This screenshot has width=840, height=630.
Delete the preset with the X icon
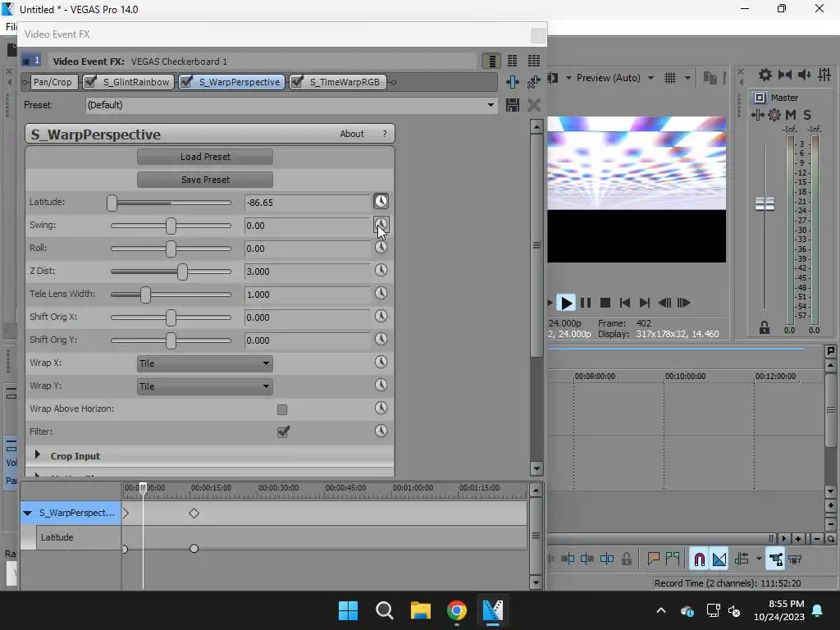point(534,105)
